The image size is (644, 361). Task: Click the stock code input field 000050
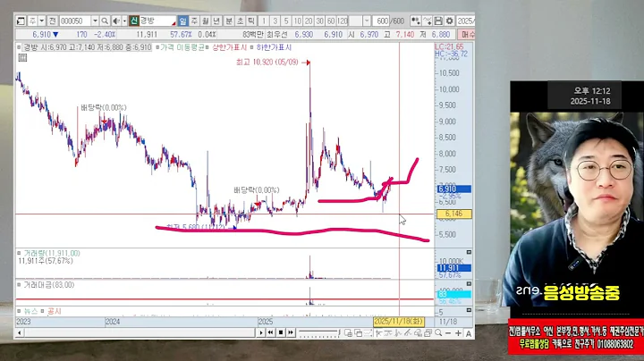coord(75,21)
